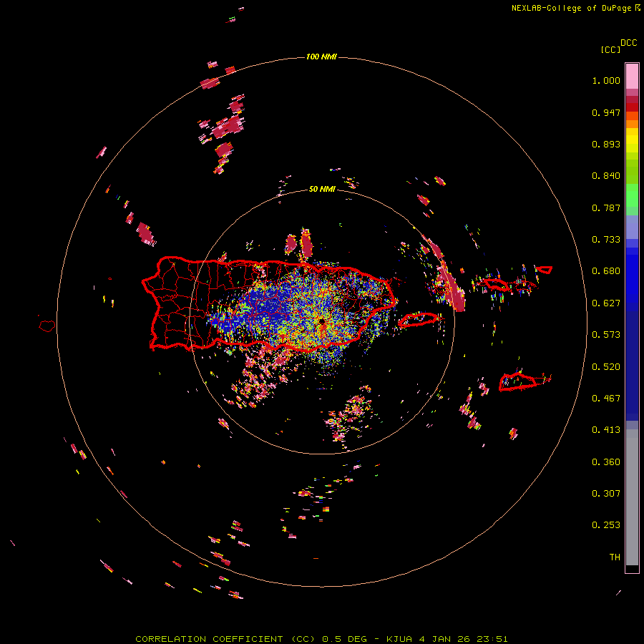Pick the light pink top segment of color bar
Image resolution: width=644 pixels, height=644 pixels.
tap(632, 76)
